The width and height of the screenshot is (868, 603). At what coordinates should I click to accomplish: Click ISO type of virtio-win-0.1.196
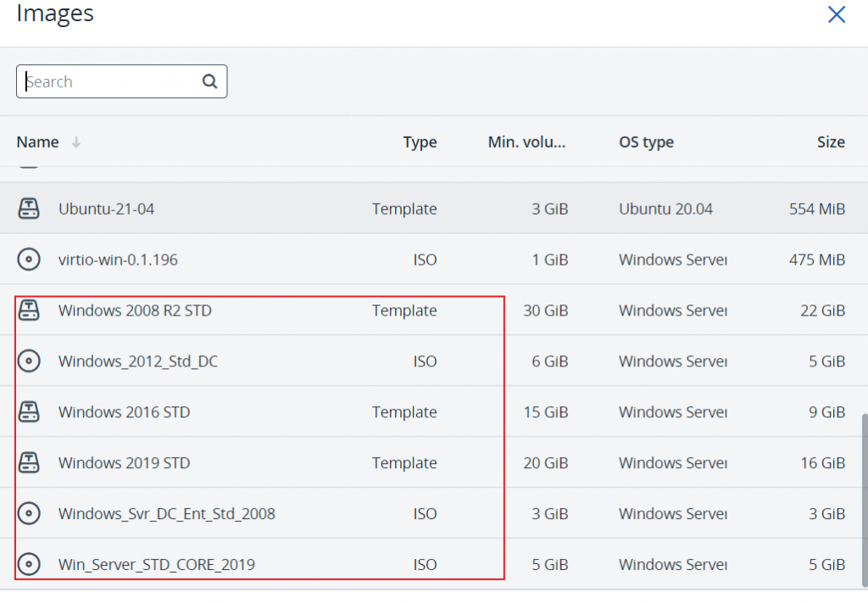pos(426,260)
